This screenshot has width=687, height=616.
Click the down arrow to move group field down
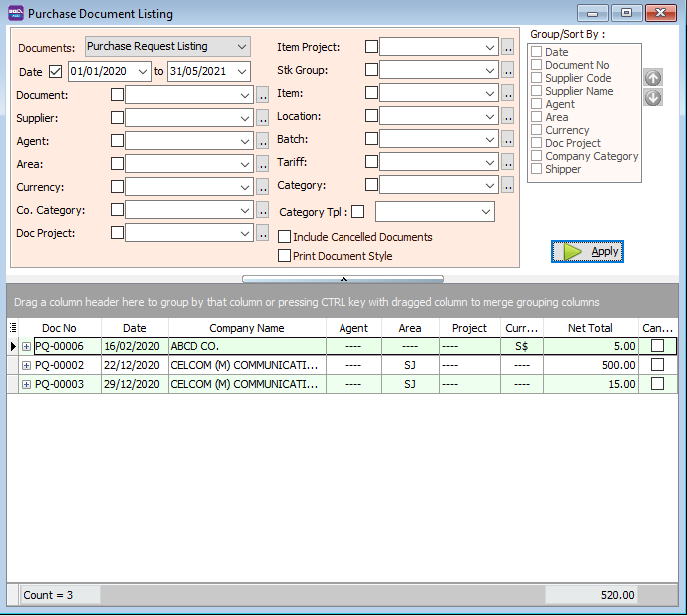click(653, 97)
